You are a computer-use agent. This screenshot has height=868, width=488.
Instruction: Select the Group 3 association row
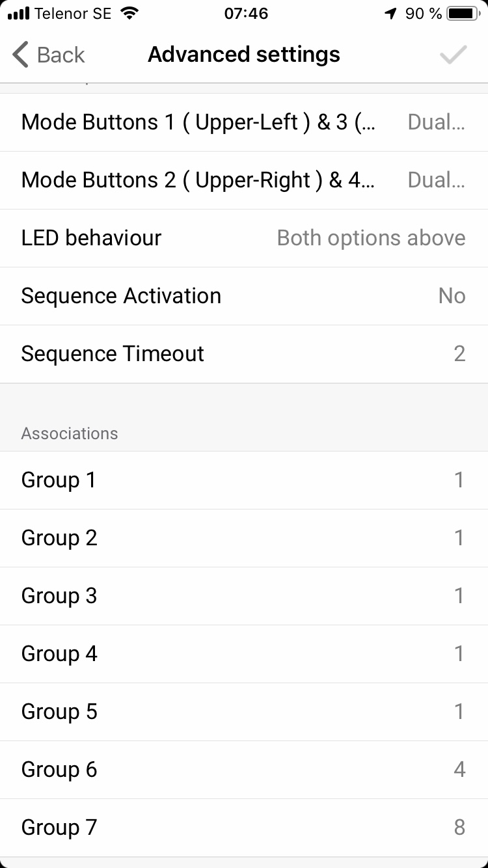pos(243,596)
